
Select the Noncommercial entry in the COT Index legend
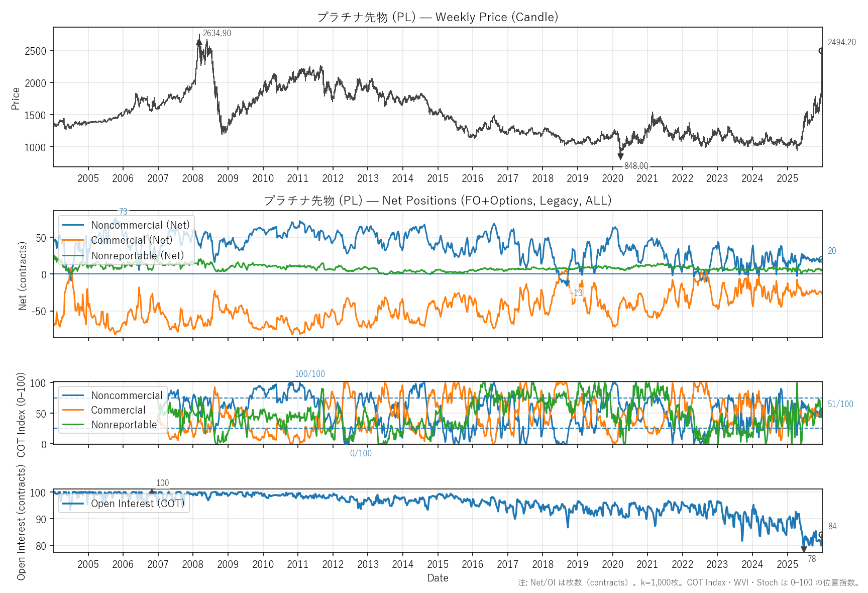pos(127,396)
